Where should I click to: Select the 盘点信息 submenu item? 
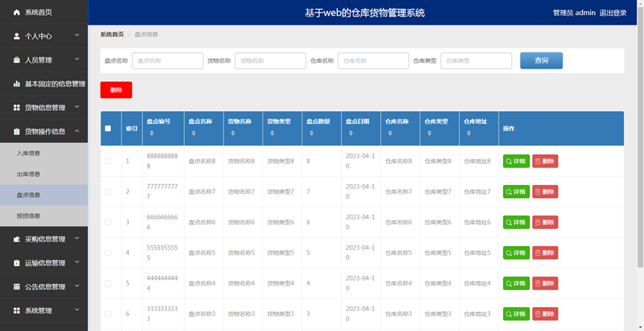pos(44,195)
